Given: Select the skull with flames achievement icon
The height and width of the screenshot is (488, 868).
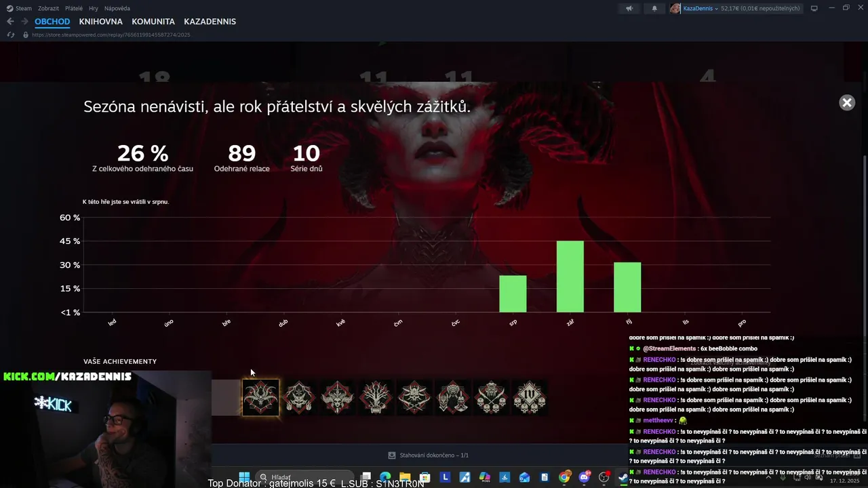Looking at the screenshot, I should 299,397.
